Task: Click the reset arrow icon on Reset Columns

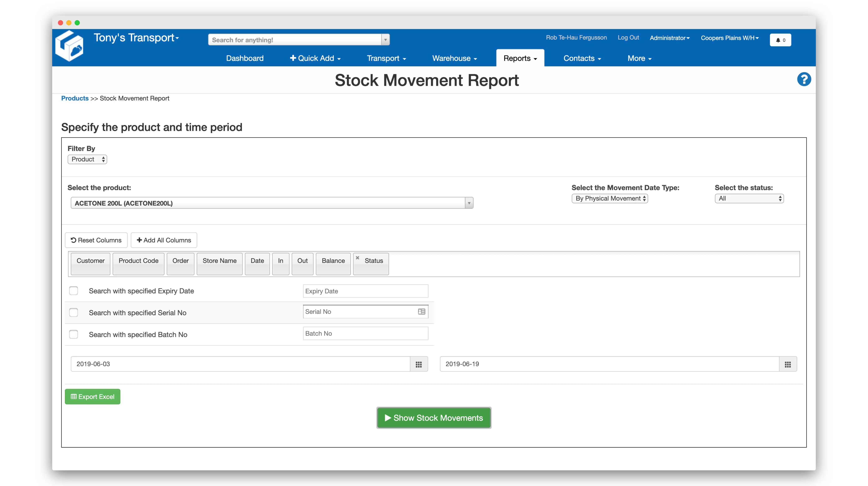Action: tap(74, 240)
